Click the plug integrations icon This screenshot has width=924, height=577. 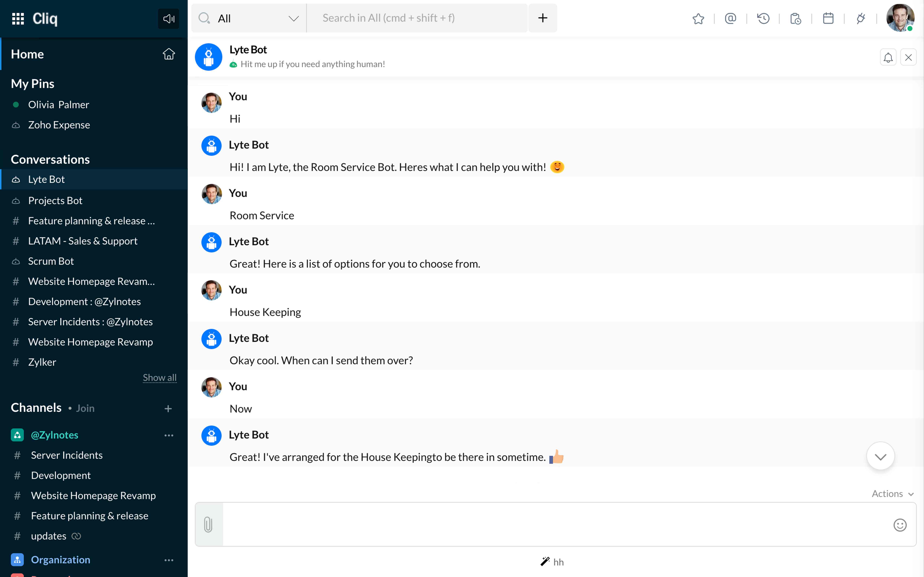(860, 18)
